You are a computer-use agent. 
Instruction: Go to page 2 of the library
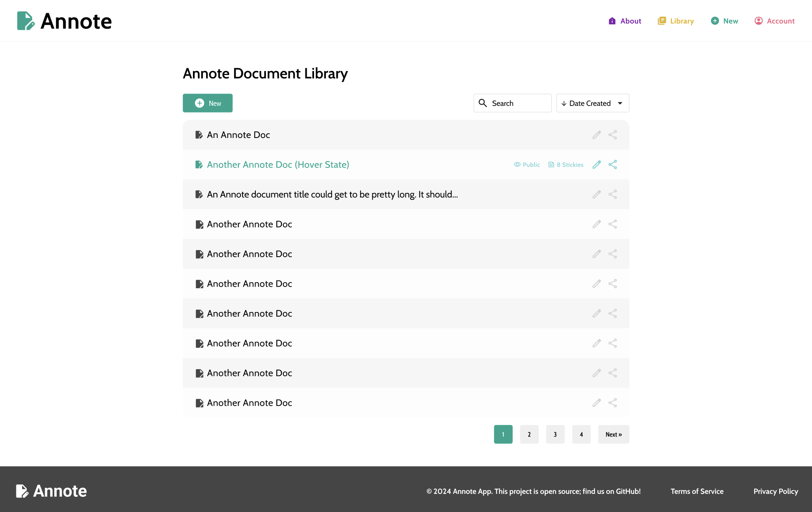pos(529,434)
